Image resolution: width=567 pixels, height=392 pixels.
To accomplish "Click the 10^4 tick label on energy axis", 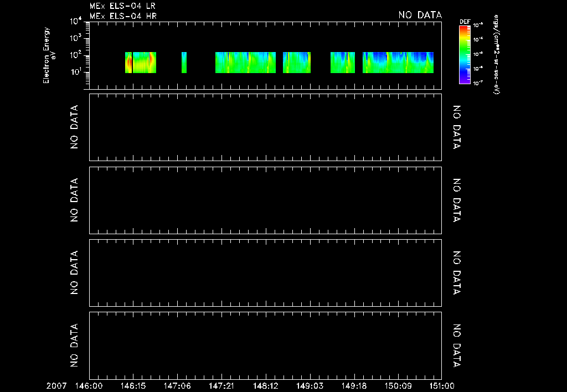I will click(76, 22).
